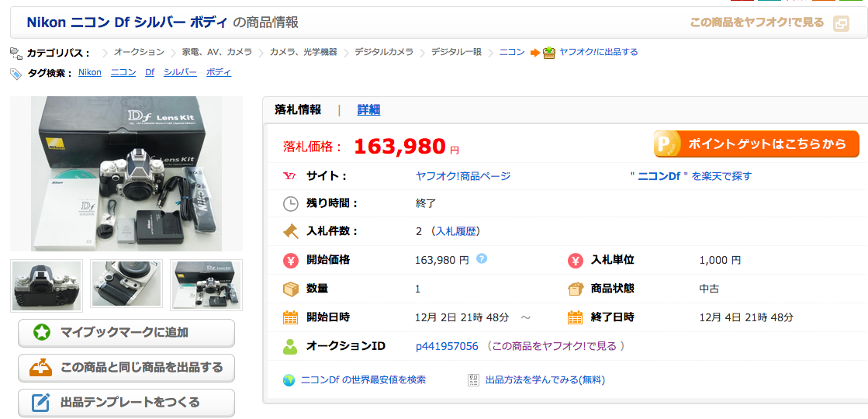
Task: Open the ヤフオク!商品ページ link
Action: click(463, 176)
